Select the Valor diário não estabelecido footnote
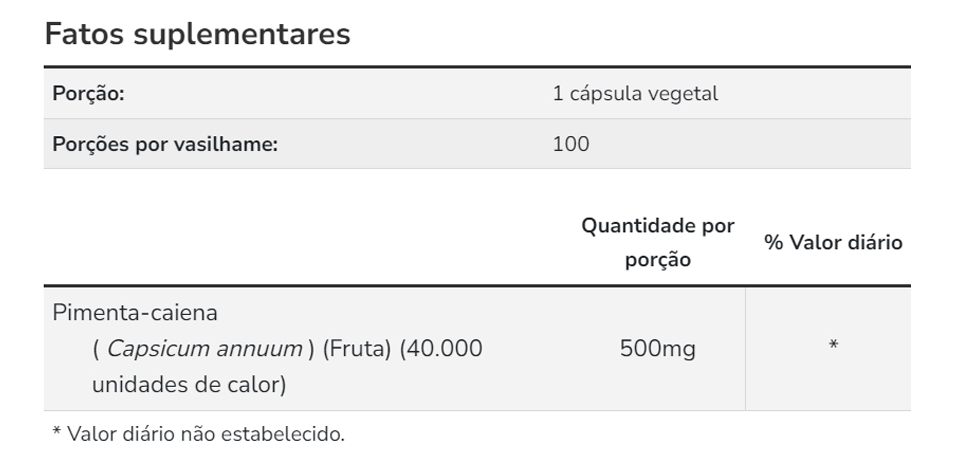The image size is (954, 462). click(198, 434)
